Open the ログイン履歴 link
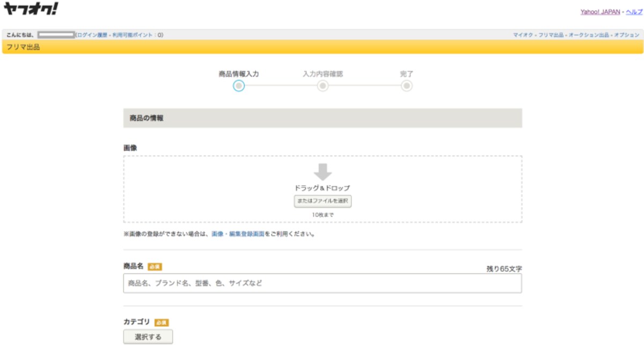 pyautogui.click(x=93, y=35)
